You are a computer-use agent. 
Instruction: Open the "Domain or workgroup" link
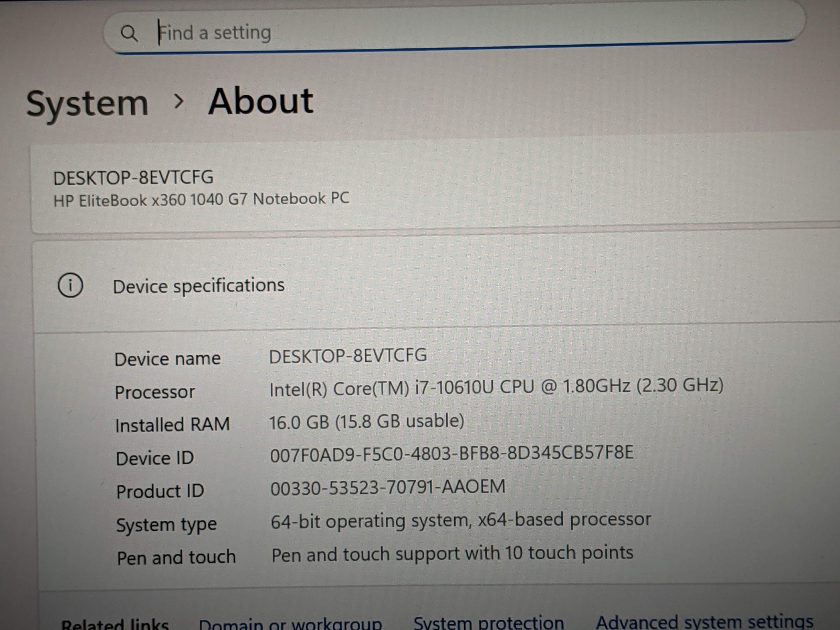(x=290, y=624)
